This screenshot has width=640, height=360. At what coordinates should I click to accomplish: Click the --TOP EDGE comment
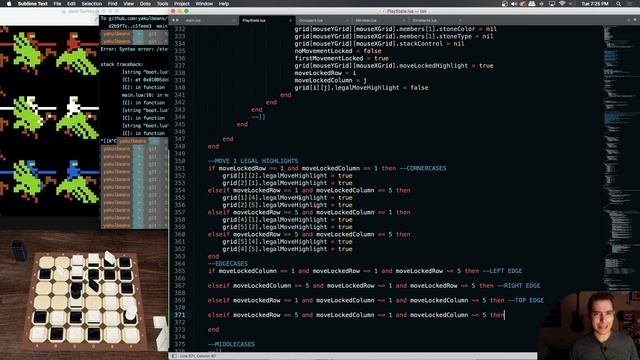click(x=526, y=300)
